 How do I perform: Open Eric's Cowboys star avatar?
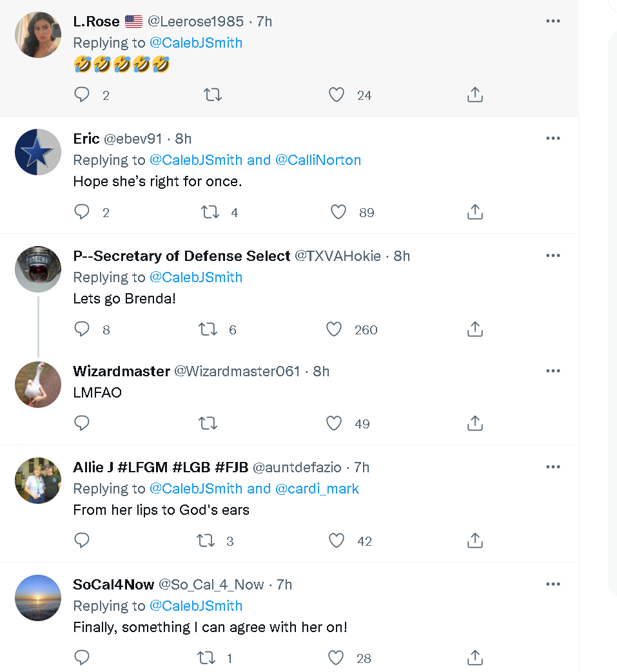(x=38, y=152)
